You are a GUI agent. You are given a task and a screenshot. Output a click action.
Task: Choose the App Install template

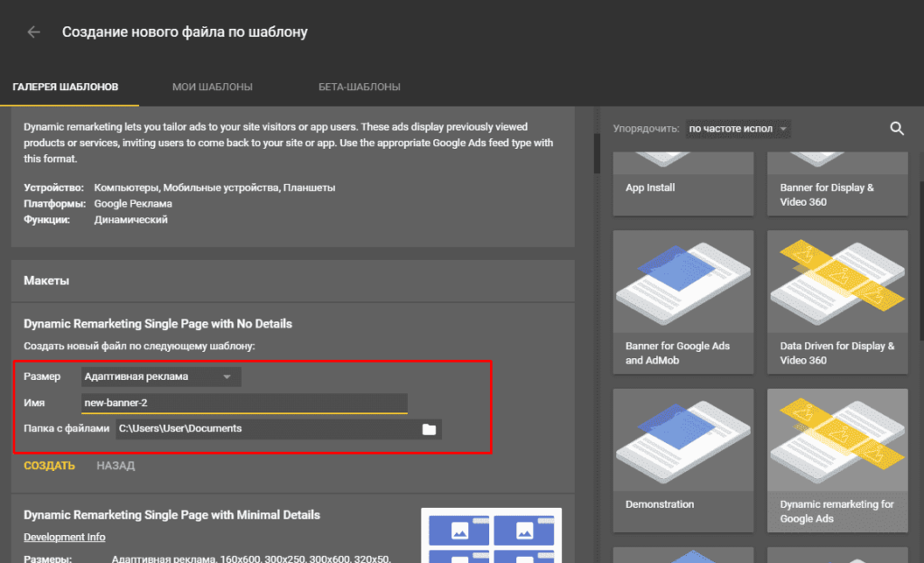tap(683, 184)
